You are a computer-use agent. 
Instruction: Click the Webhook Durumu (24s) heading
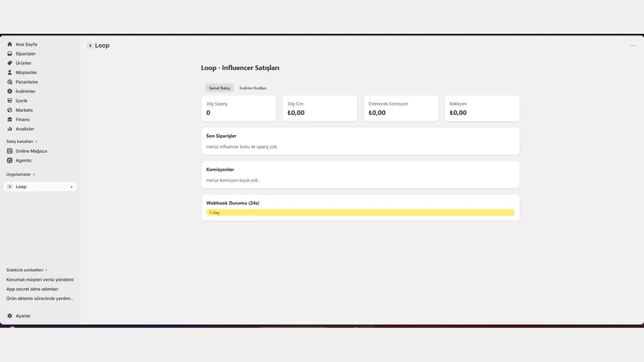point(233,204)
